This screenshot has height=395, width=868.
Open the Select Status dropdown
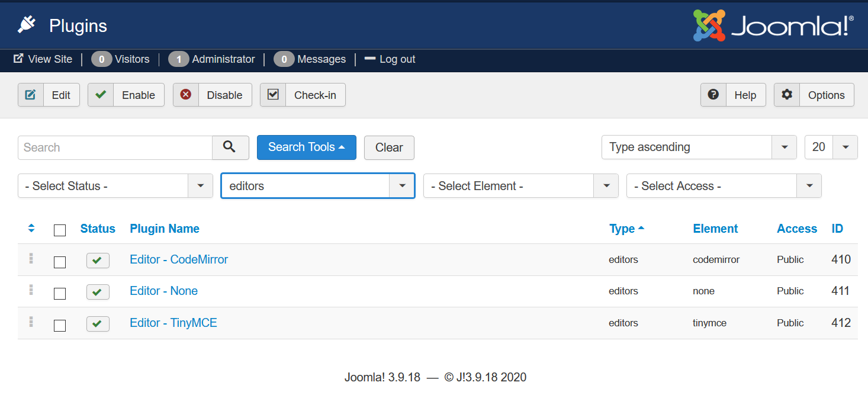tap(115, 186)
